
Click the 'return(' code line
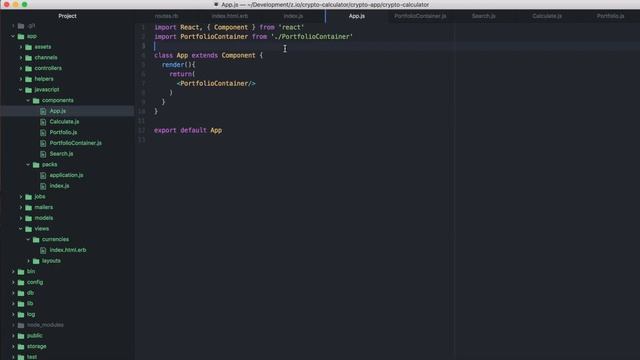coord(182,74)
